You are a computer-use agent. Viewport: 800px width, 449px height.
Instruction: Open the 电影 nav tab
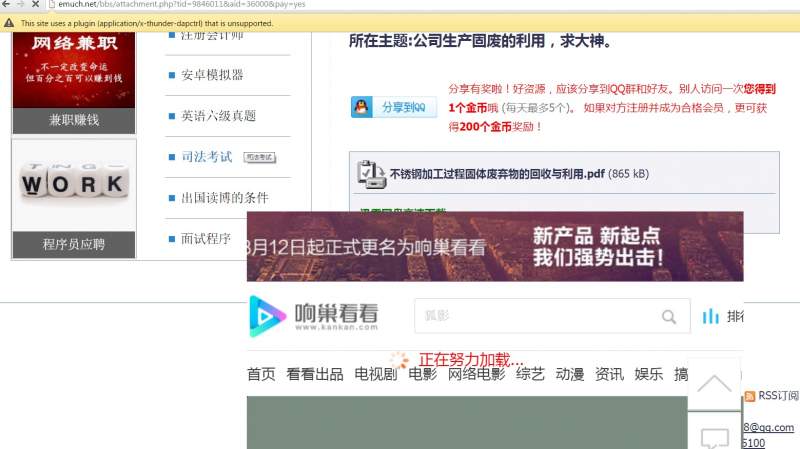[422, 375]
